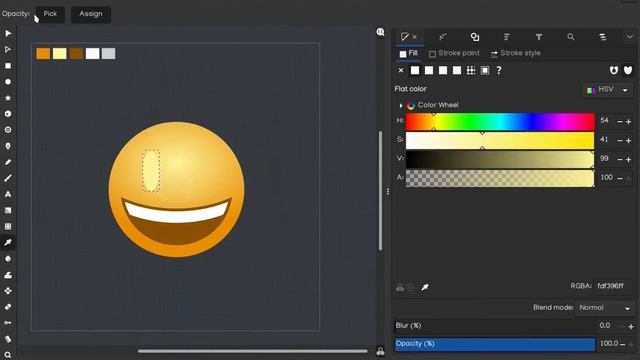Open the Fill and Stroke dialog tab
Image resolution: width=640 pixels, height=360 pixels.
[405, 37]
